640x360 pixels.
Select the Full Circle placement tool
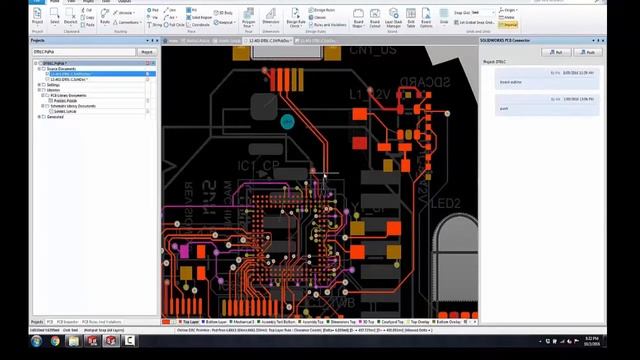point(174,25)
